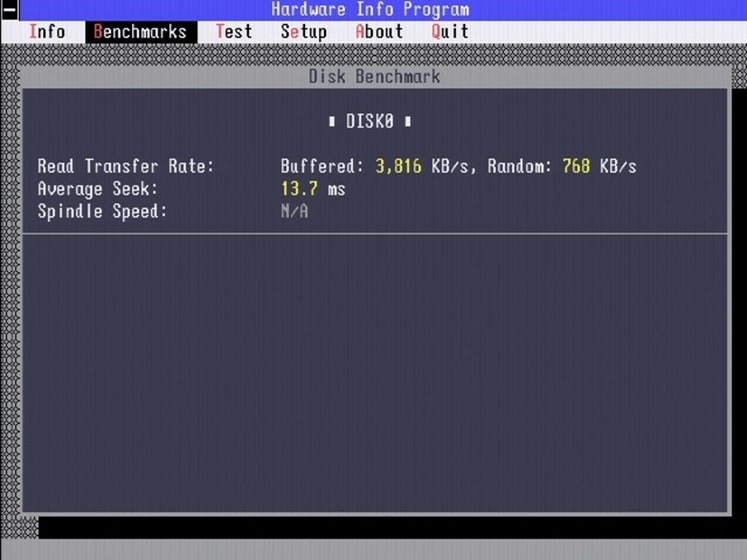Click the Average Seek label

pyautogui.click(x=98, y=189)
